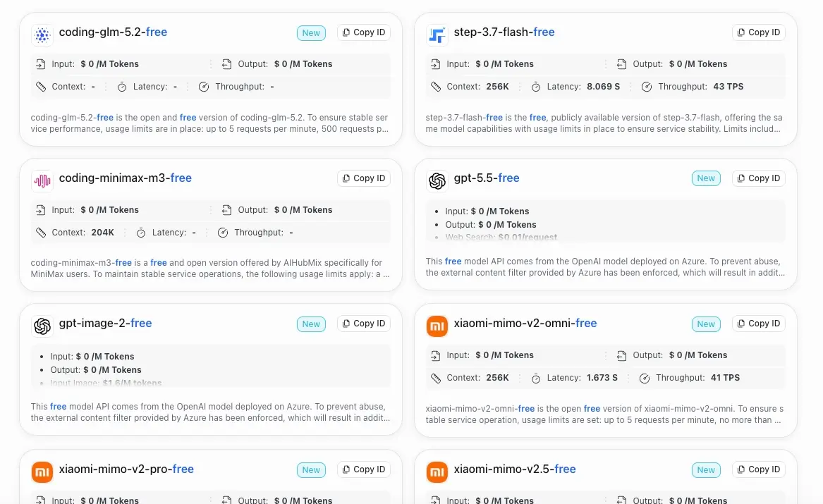The image size is (823, 504).
Task: Click the Context tag icon in coding-minimax-m3-free card
Action: 40,233
